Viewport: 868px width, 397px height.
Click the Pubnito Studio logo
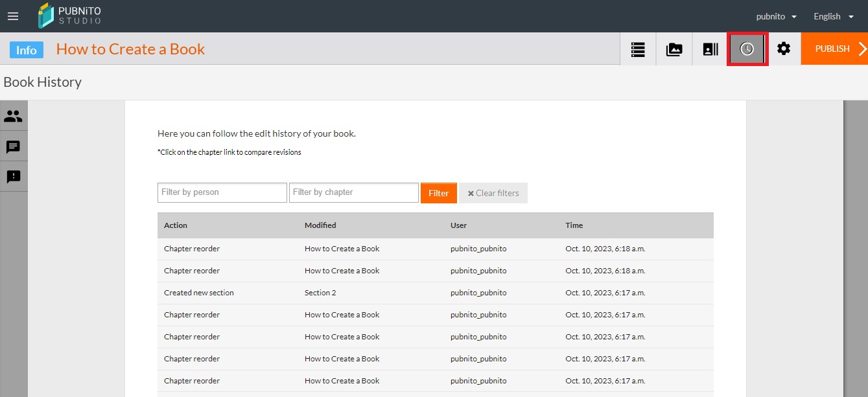(x=69, y=16)
